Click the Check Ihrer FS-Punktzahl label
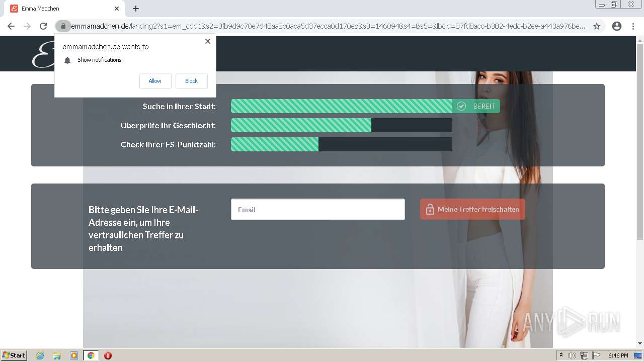Image resolution: width=644 pixels, height=362 pixels. pos(168,144)
